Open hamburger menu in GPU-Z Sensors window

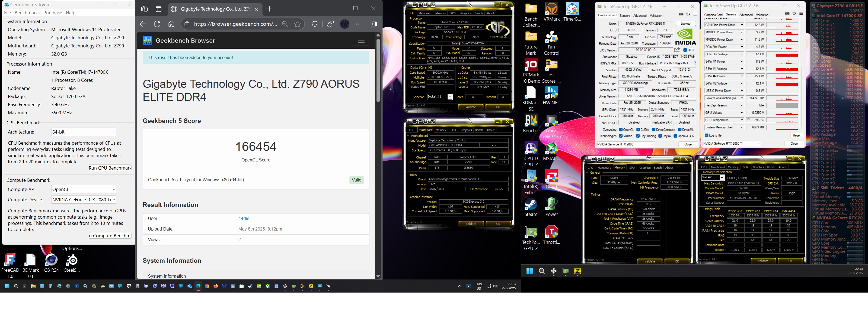(801, 14)
